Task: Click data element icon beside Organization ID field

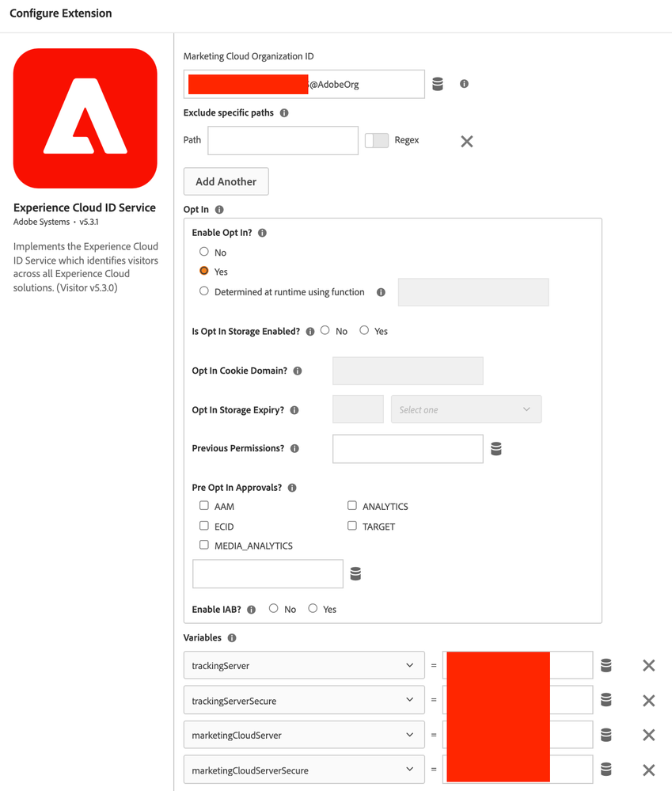Action: (438, 84)
